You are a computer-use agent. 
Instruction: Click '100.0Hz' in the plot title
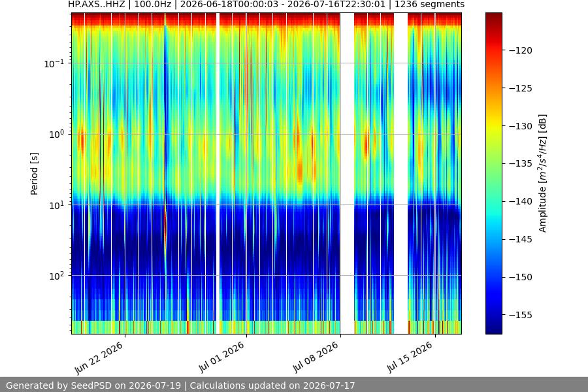pos(153,5)
